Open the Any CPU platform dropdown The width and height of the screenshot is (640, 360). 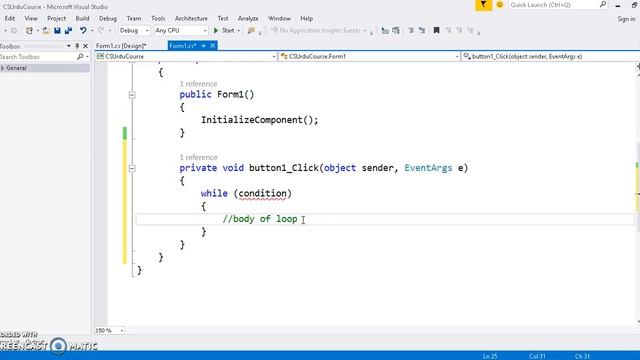pos(181,31)
